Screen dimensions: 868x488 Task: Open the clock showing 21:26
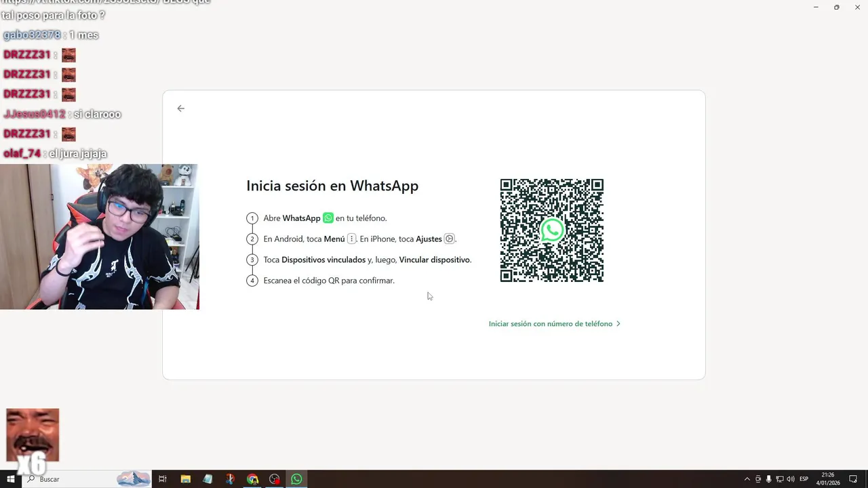tap(827, 479)
